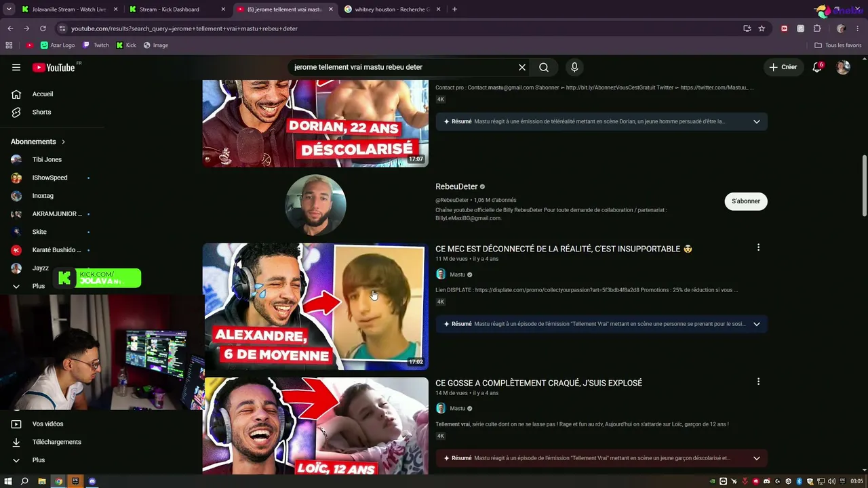This screenshot has height=488, width=868.
Task: Subscribe to RebeuDeter with S'abonner
Action: click(x=746, y=201)
